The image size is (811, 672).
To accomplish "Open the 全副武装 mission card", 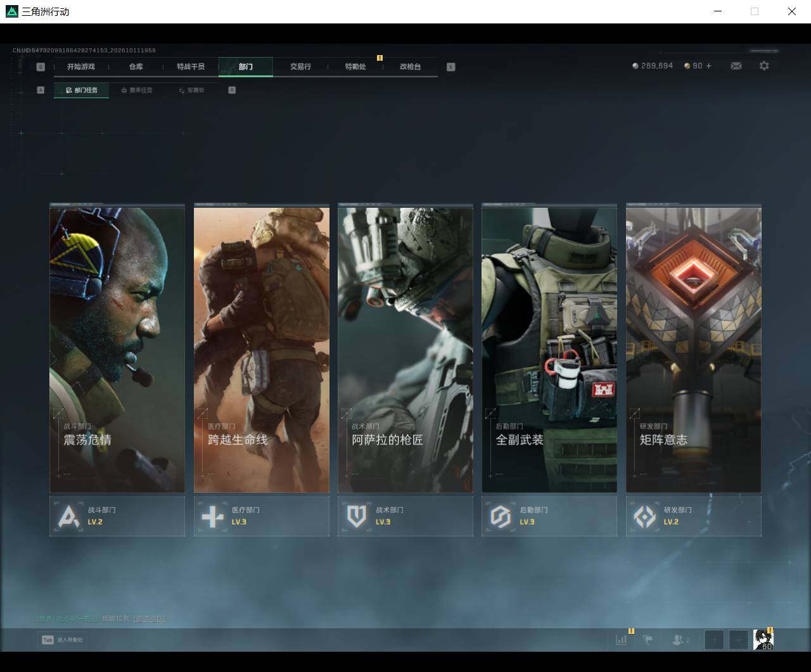I will pos(549,348).
